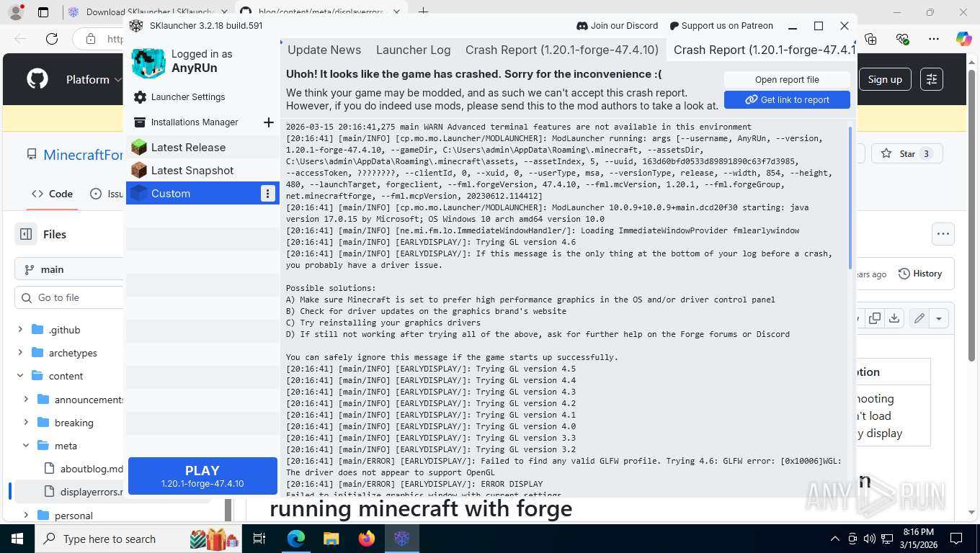Launch Firefox from the taskbar
Screen dimensions: 980x553
(366, 539)
